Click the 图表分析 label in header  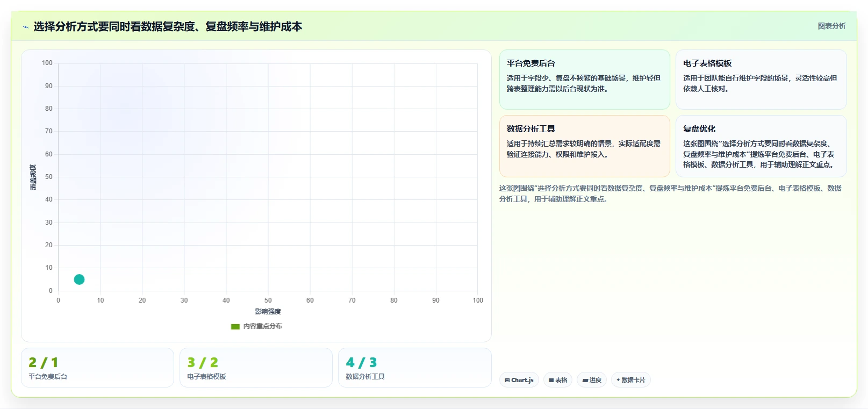tap(831, 26)
